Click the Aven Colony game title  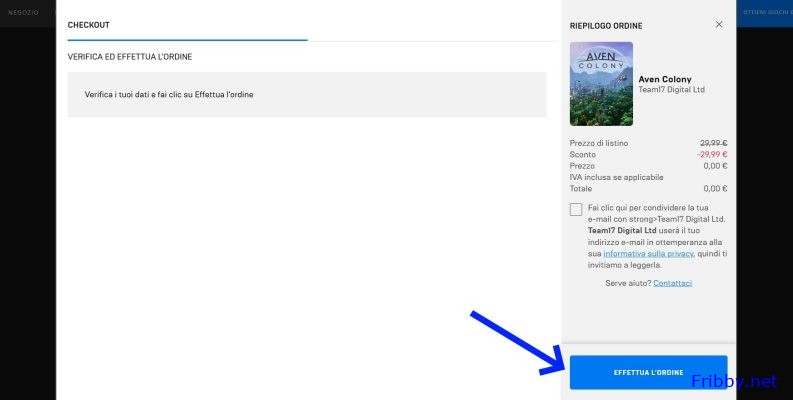664,79
